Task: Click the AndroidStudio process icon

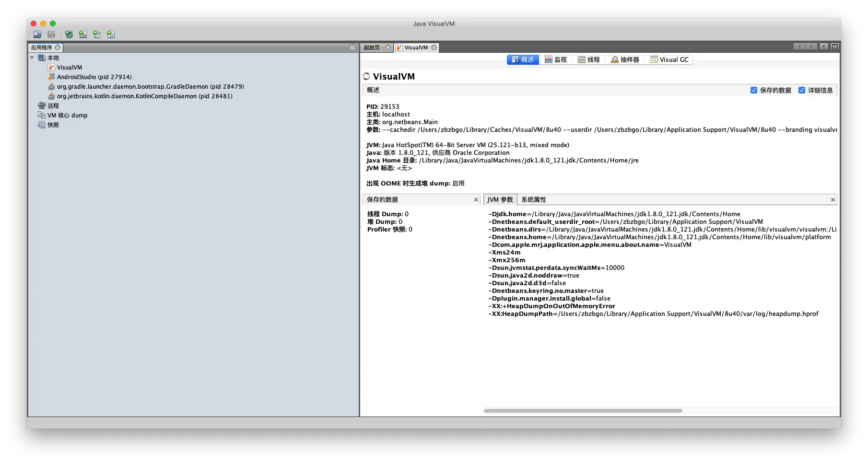Action: (x=51, y=77)
